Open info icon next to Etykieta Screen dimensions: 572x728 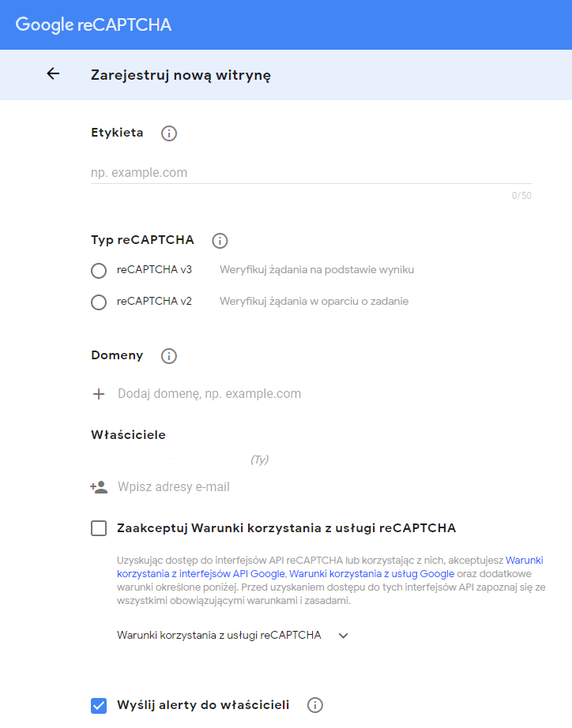[x=168, y=133]
